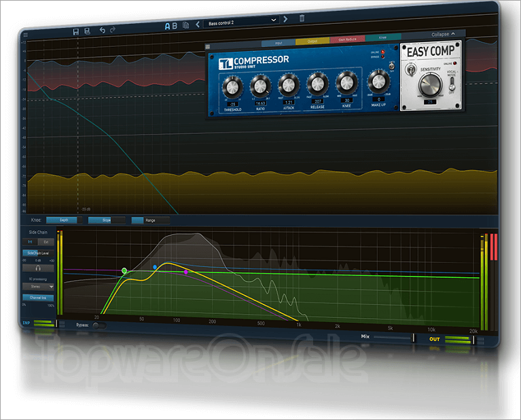This screenshot has height=420, width=521.
Task: Click the Attack value field 1.21
Action: point(289,103)
